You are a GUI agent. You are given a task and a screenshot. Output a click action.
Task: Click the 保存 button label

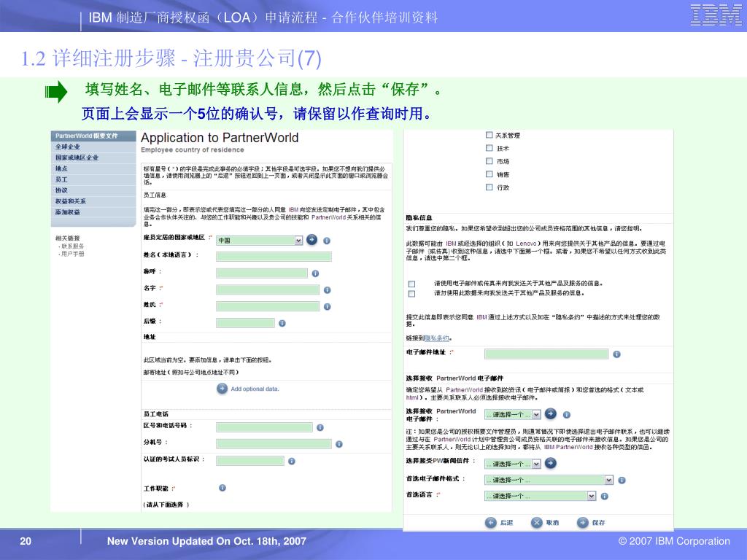click(599, 523)
